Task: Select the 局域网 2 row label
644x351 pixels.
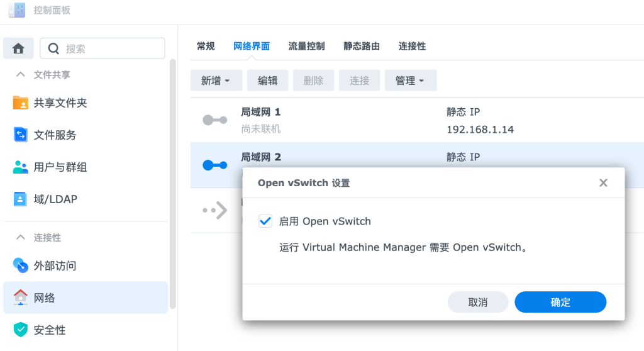Action: (x=261, y=157)
